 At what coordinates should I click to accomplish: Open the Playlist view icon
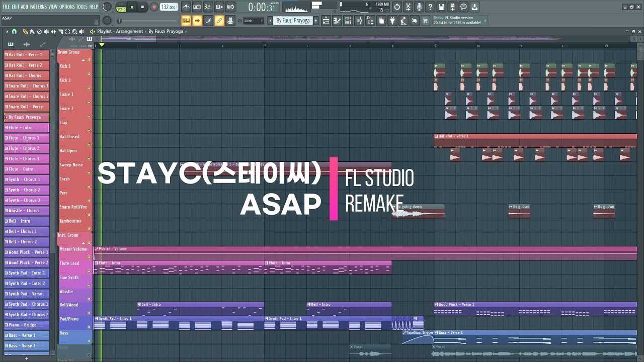326,21
